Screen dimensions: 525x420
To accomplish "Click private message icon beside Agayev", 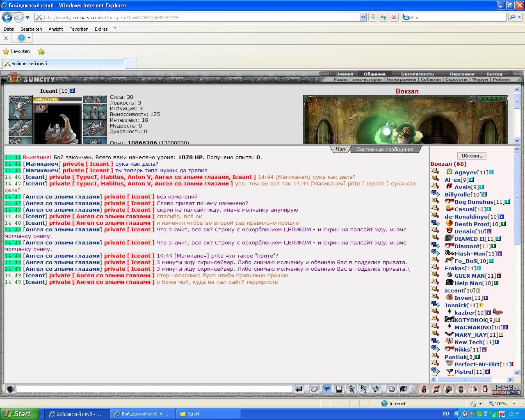I will pos(436,172).
